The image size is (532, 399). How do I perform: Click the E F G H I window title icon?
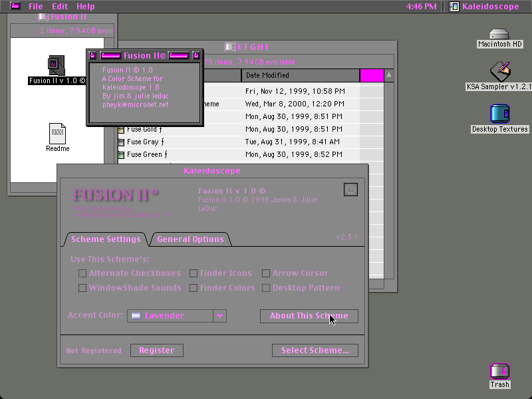coord(230,47)
